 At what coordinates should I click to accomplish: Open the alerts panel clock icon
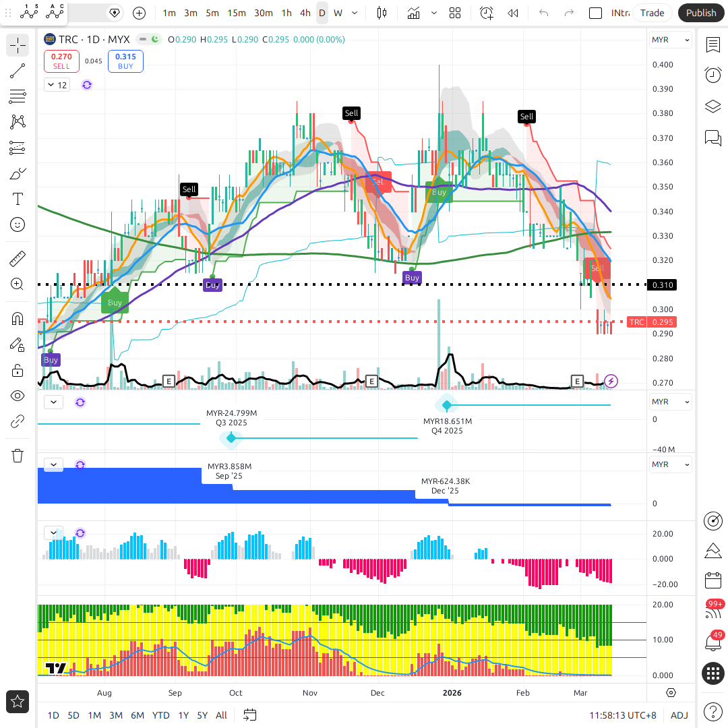click(713, 75)
